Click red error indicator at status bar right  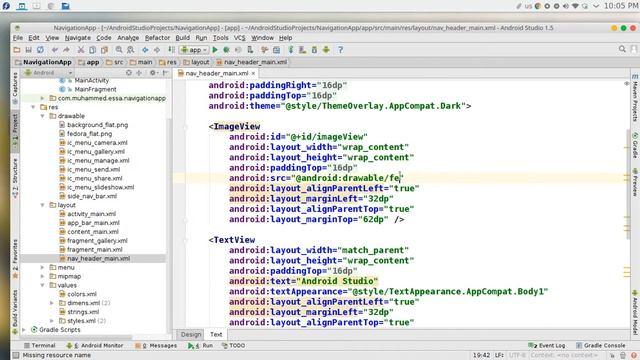(633, 355)
